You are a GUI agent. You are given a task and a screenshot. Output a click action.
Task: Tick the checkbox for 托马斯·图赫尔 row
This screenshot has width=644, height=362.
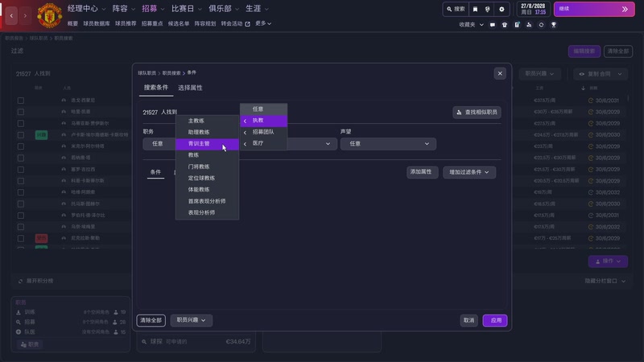pyautogui.click(x=21, y=204)
